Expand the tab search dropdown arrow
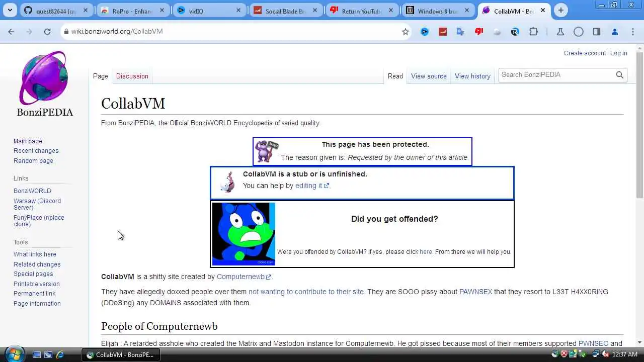This screenshot has height=362, width=644. (10, 10)
